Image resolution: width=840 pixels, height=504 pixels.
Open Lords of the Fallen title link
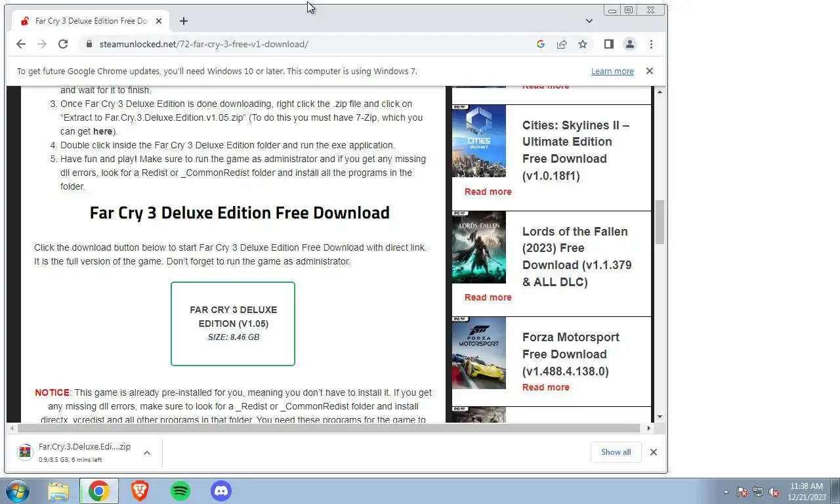(x=577, y=257)
